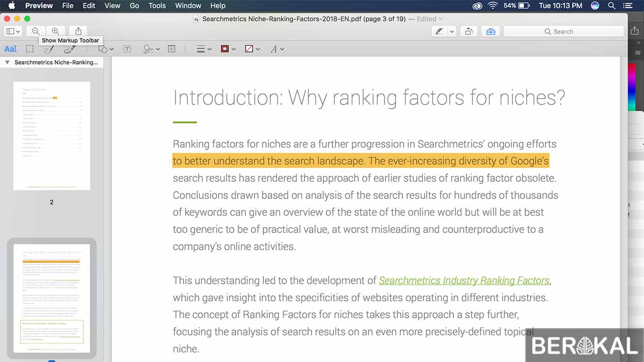Open the Apple menu
The height and width of the screenshot is (362, 644).
(x=12, y=6)
